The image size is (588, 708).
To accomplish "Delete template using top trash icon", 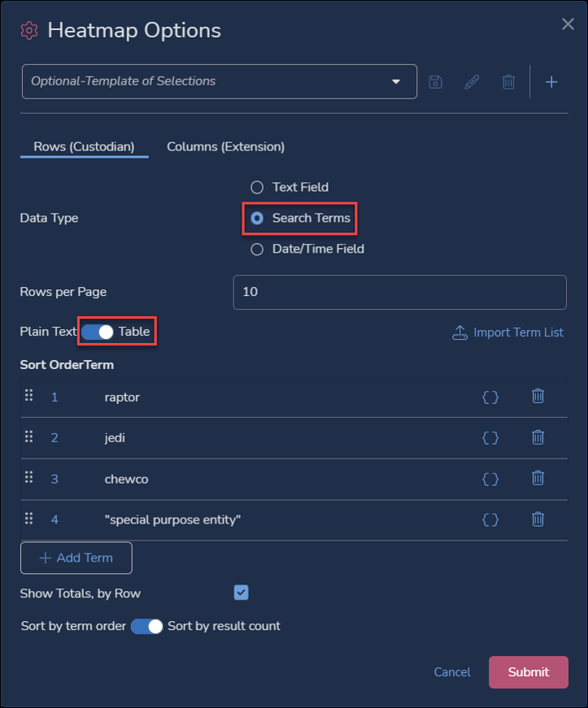I will coord(508,82).
